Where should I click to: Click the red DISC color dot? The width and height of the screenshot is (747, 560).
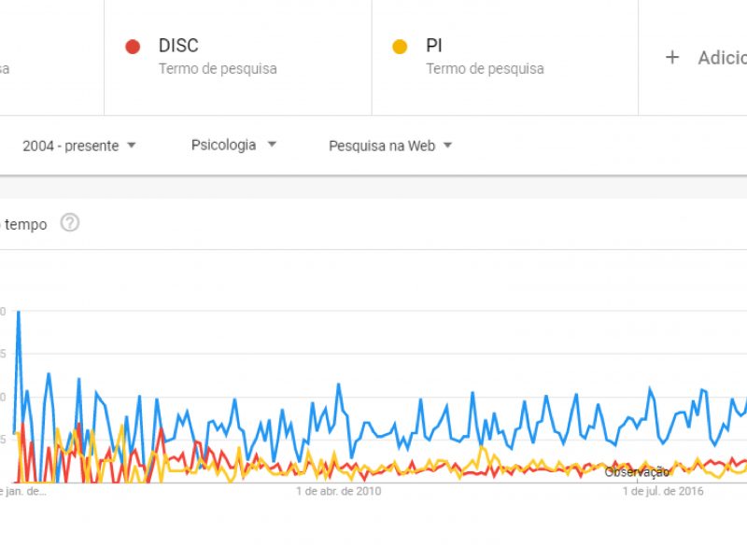pyautogui.click(x=133, y=47)
